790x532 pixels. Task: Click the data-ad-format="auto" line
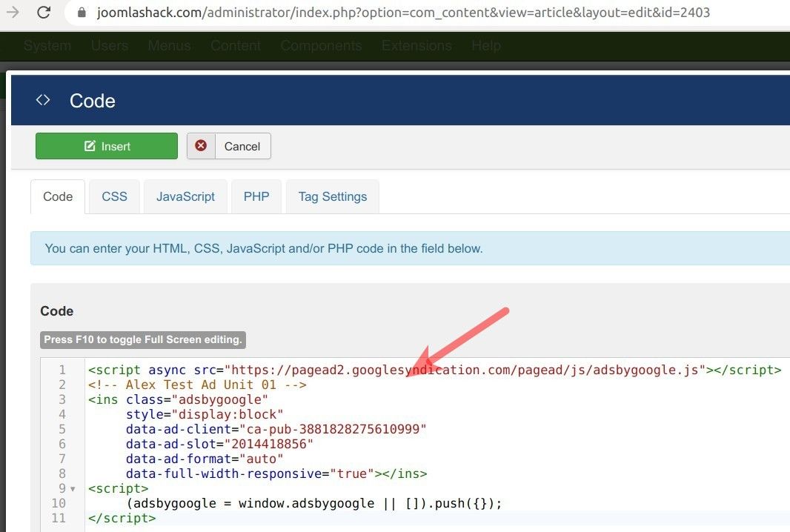pos(205,459)
